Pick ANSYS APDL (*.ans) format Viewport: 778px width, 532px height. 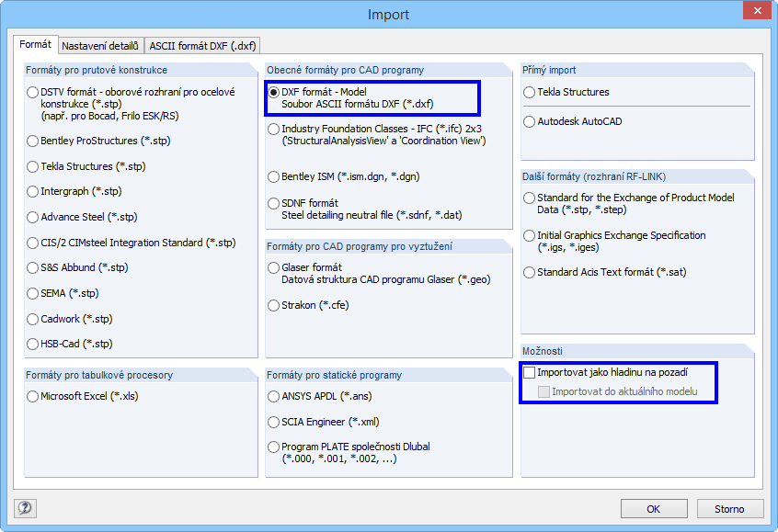[x=274, y=397]
